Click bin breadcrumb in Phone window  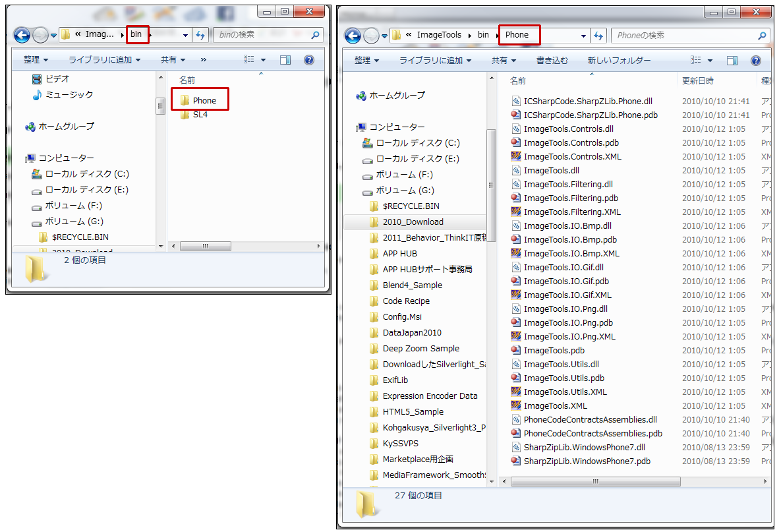pyautogui.click(x=483, y=35)
